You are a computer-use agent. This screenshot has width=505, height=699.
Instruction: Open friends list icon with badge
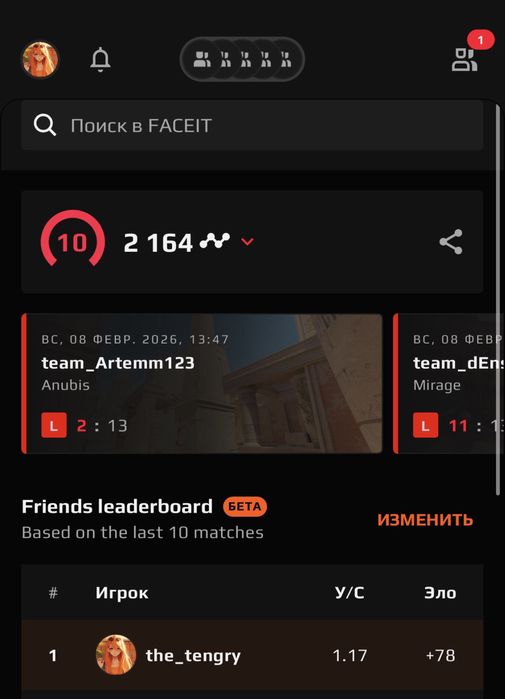click(465, 60)
